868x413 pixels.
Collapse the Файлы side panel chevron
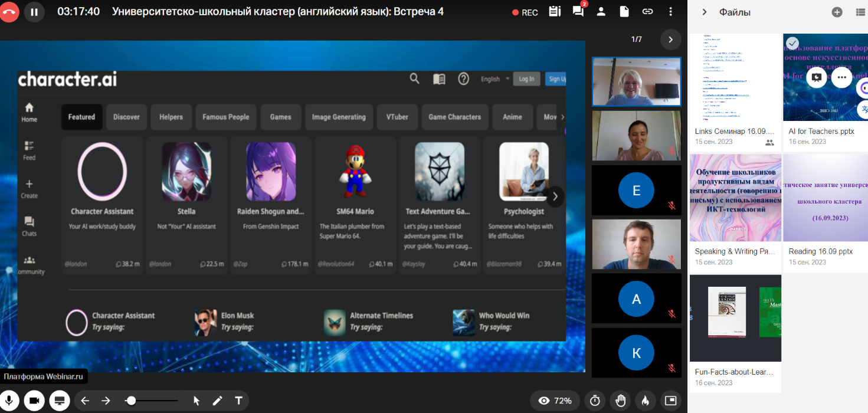[x=704, y=12]
